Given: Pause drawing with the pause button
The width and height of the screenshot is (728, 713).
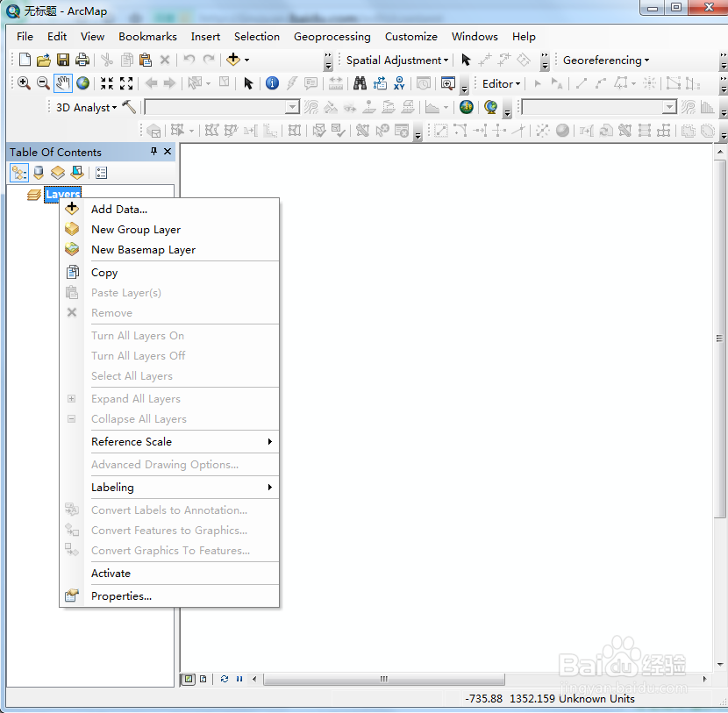Looking at the screenshot, I should [x=239, y=679].
